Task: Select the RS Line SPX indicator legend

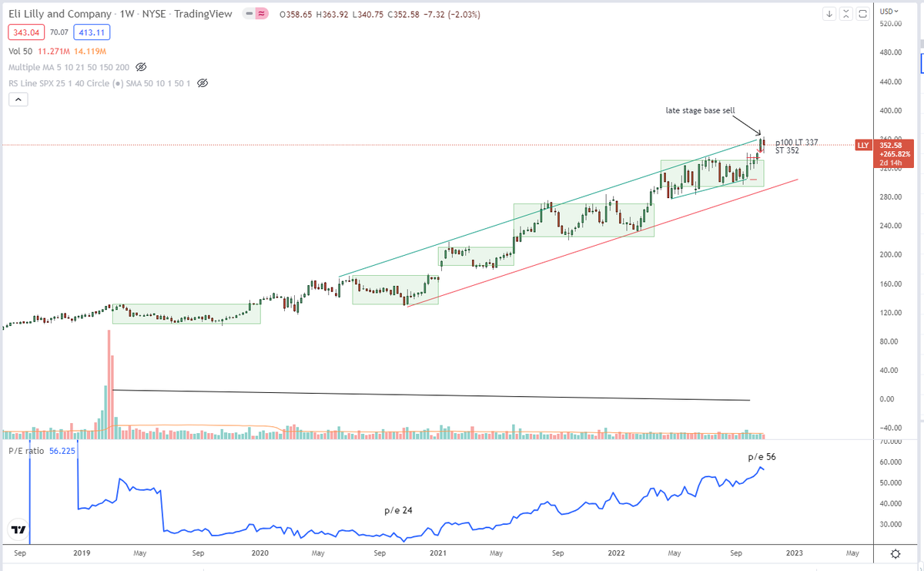Action: tap(99, 82)
